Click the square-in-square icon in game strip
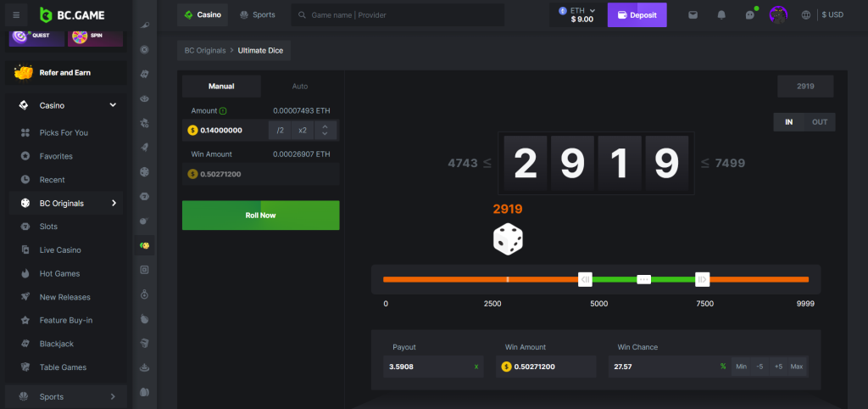 (144, 270)
